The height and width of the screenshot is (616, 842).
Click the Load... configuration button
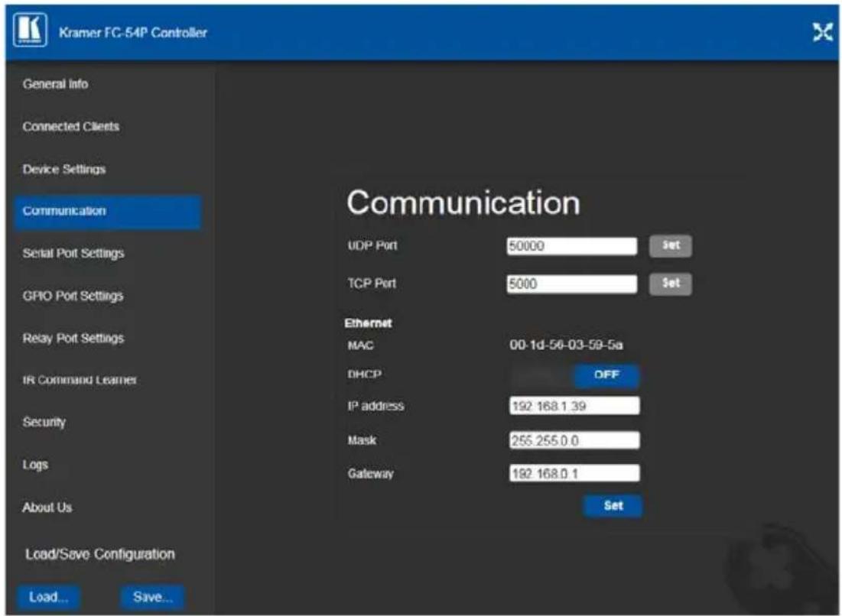pos(48,597)
